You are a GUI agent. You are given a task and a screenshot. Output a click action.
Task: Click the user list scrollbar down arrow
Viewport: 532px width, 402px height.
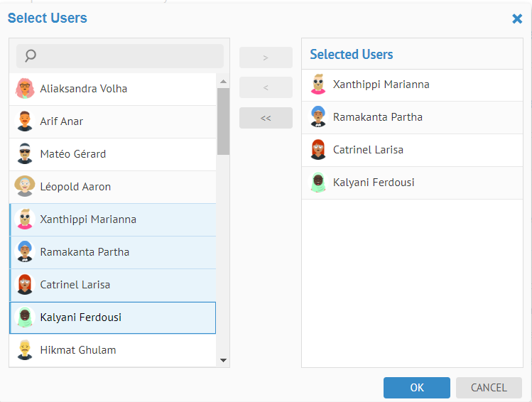pos(224,361)
